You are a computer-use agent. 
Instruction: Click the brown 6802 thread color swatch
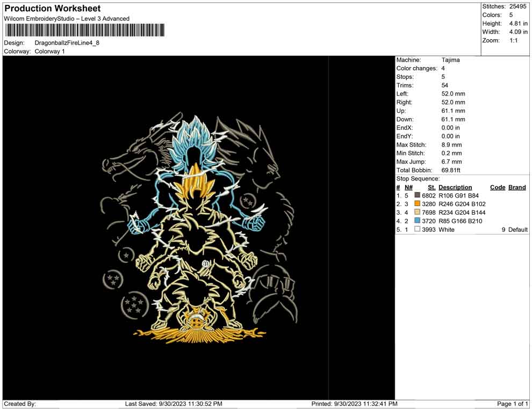[x=418, y=195]
